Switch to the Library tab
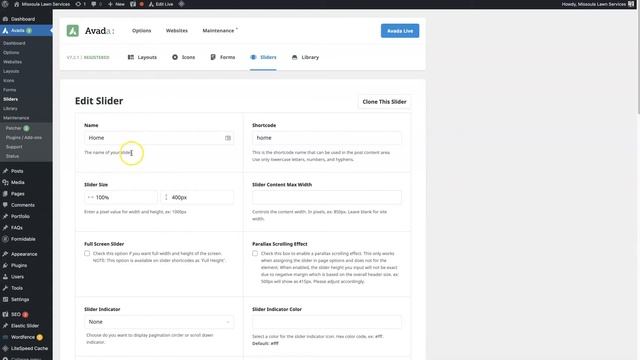Screen dimensions: 640x360 305,57
